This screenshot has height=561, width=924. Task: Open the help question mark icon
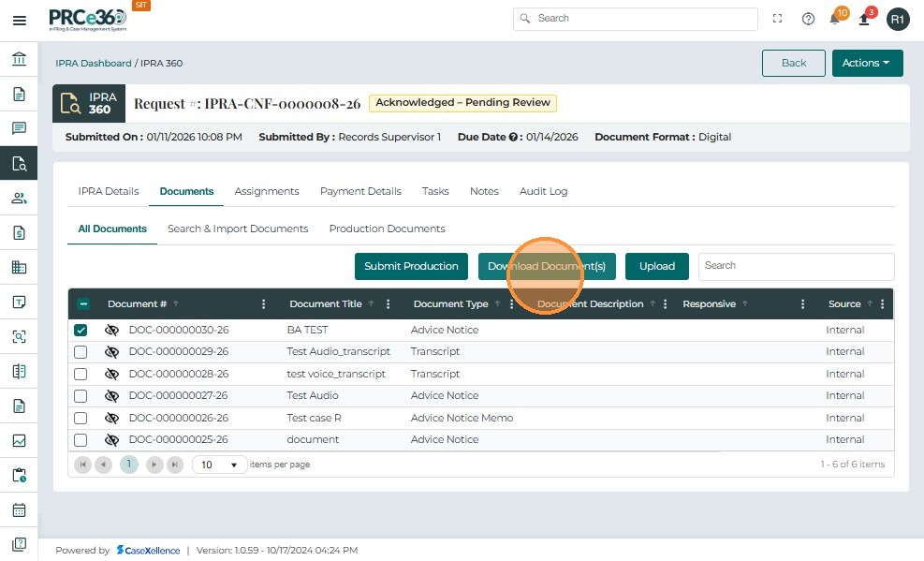point(808,19)
